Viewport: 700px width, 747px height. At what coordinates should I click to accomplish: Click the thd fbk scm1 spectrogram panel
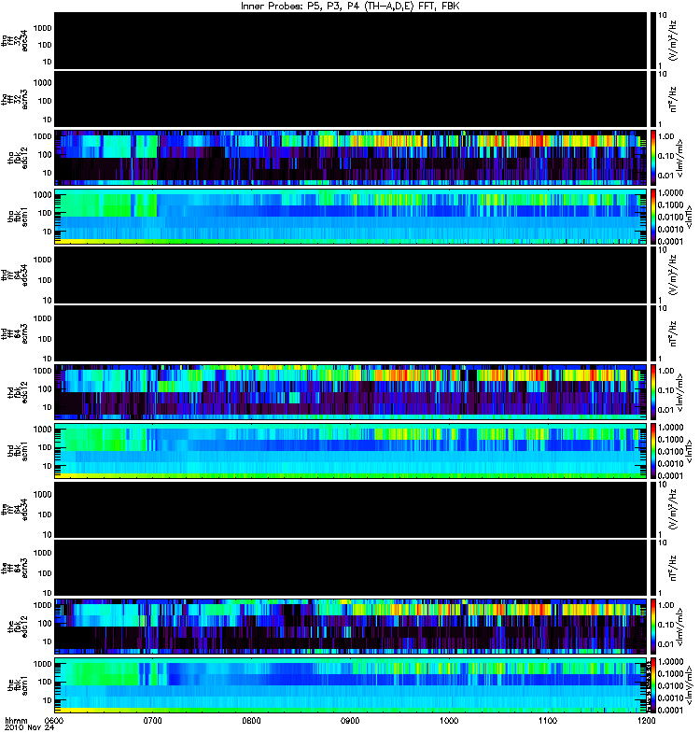coord(351,451)
